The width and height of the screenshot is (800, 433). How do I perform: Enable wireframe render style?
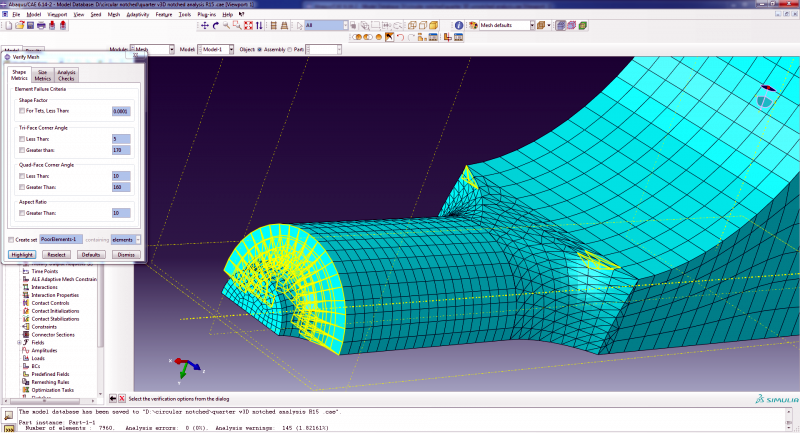412,26
